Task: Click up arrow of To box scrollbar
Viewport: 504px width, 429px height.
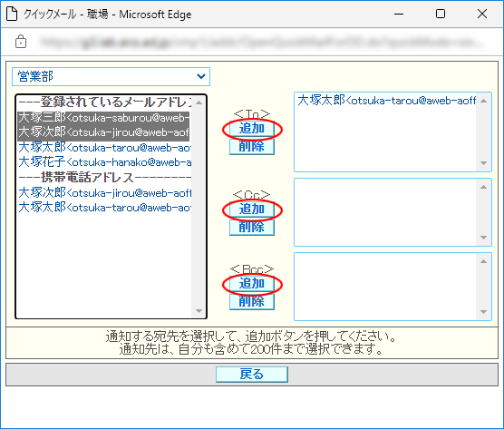Action: 483,102
